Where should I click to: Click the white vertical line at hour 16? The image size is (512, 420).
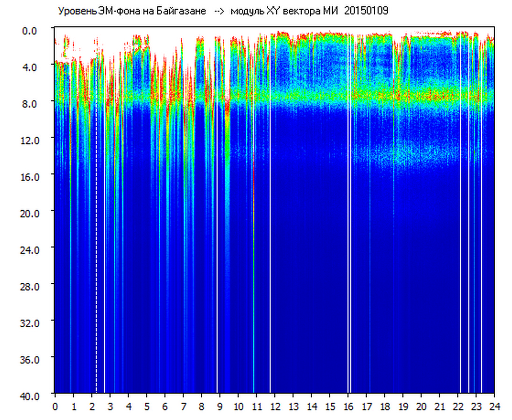(348, 233)
